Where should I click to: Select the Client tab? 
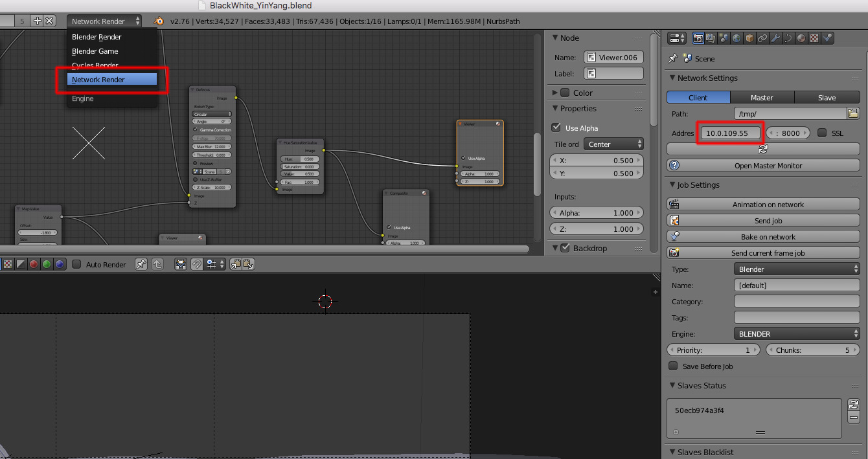click(x=698, y=98)
